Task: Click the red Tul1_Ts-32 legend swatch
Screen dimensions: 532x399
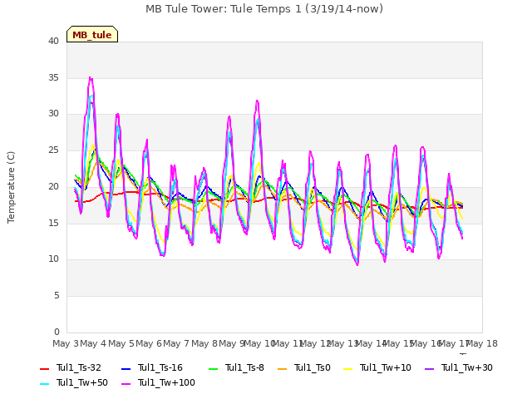Action: click(45, 369)
